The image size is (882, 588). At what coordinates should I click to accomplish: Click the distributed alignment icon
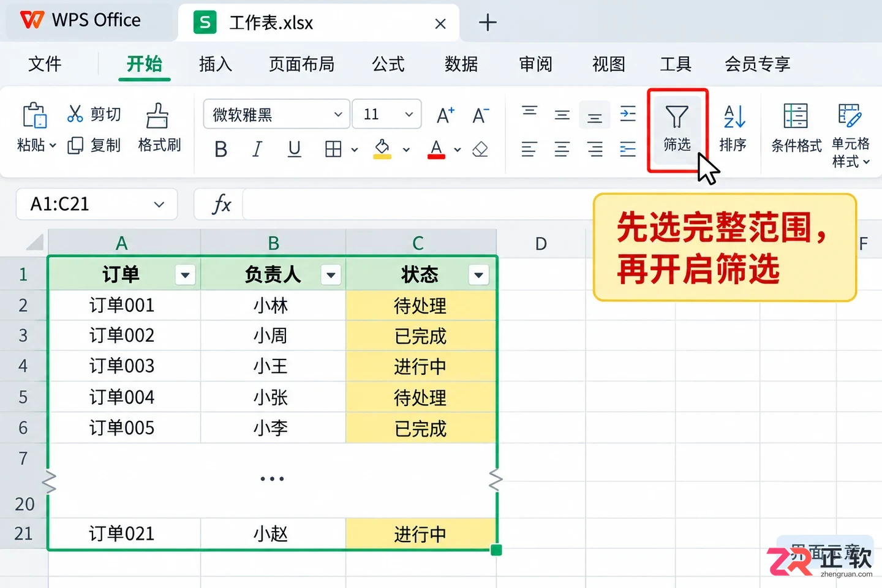tap(628, 149)
